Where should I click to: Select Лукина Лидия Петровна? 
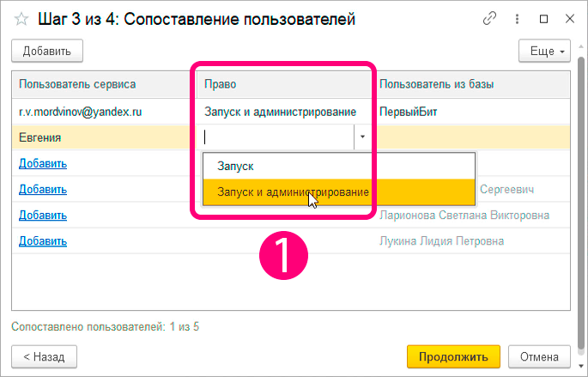[441, 240]
